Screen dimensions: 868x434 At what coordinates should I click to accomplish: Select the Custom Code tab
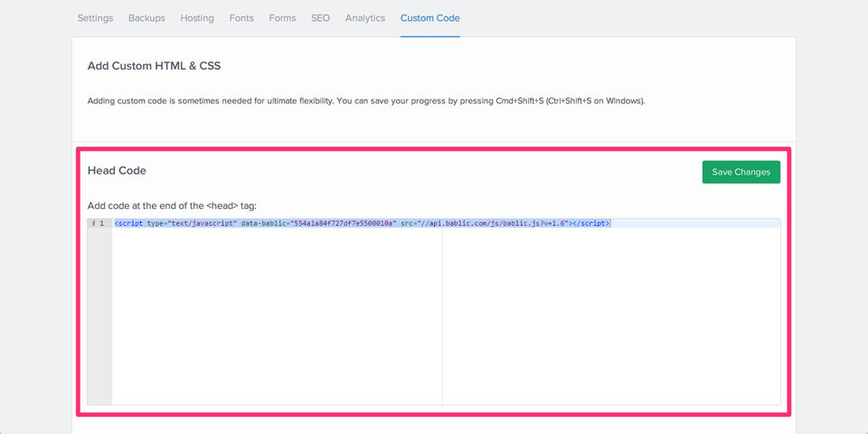430,18
